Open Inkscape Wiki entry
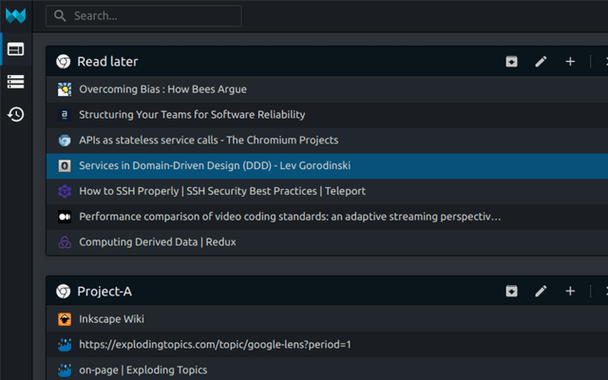The width and height of the screenshot is (608, 380). 327,319
